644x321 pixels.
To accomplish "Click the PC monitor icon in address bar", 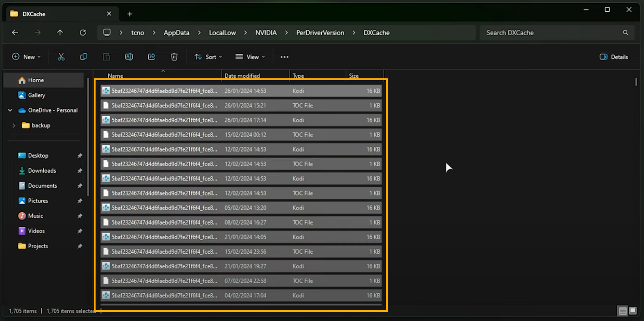I will coord(107,32).
